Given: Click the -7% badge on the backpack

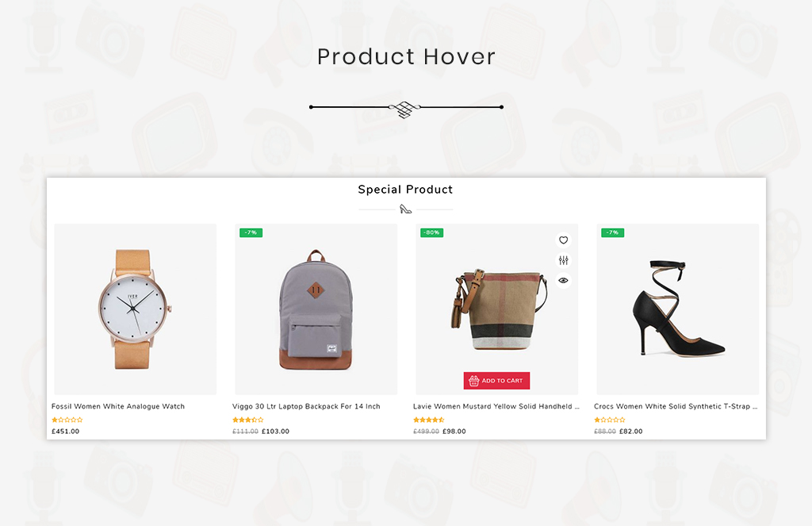Looking at the screenshot, I should coord(251,232).
